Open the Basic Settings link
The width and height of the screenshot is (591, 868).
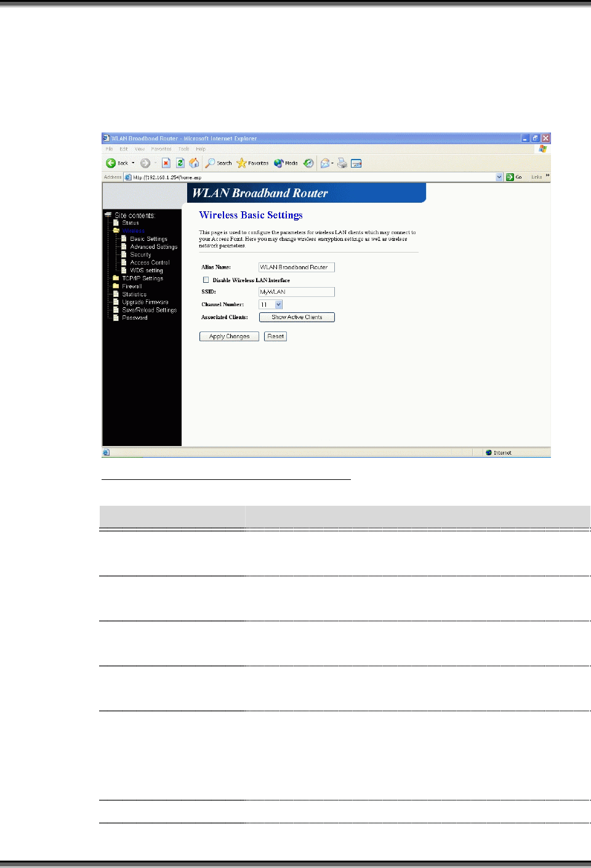tap(148, 238)
